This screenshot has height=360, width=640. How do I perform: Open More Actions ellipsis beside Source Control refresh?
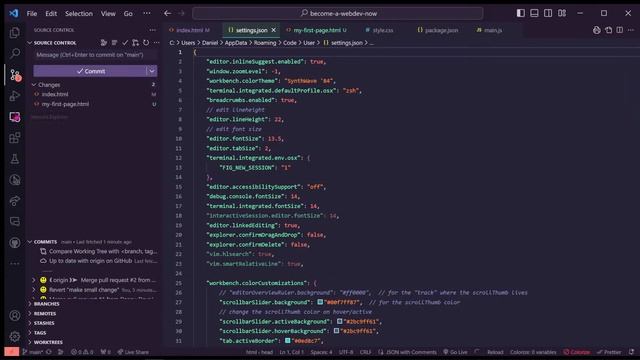[x=156, y=42]
